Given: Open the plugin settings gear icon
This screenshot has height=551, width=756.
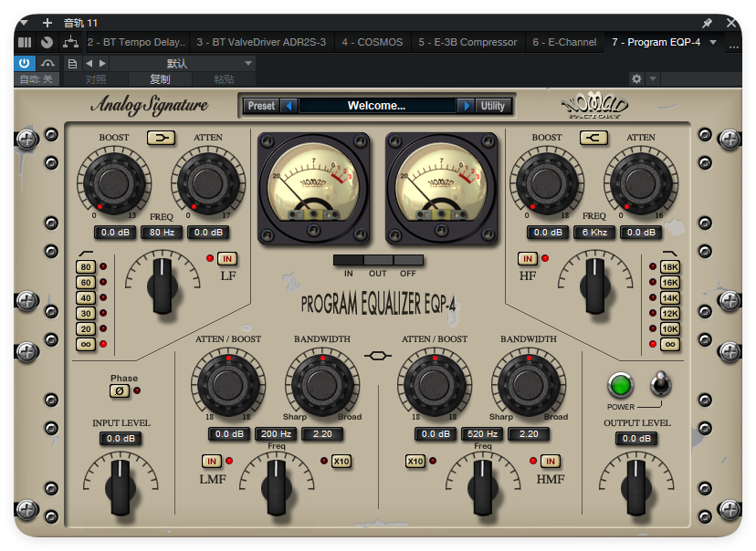Looking at the screenshot, I should click(x=636, y=79).
